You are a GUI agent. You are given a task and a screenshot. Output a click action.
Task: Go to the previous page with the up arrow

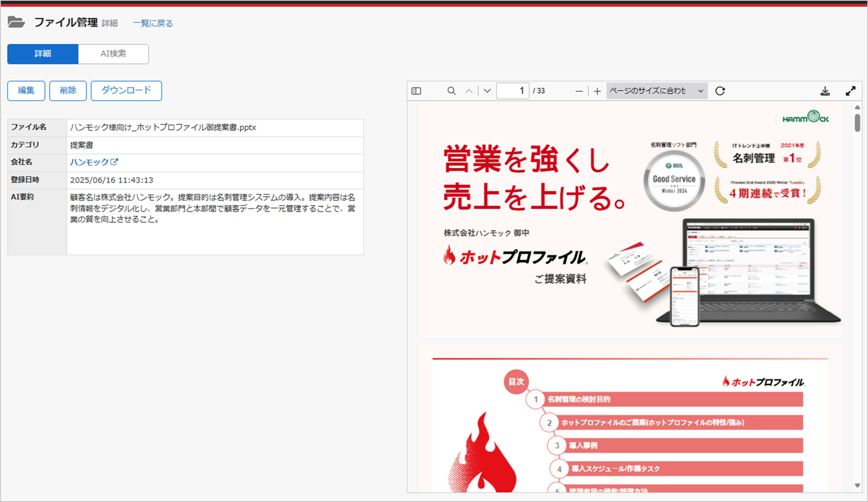coord(469,91)
